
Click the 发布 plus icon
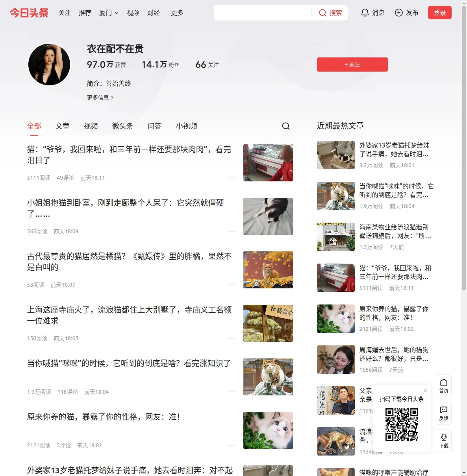coord(406,13)
